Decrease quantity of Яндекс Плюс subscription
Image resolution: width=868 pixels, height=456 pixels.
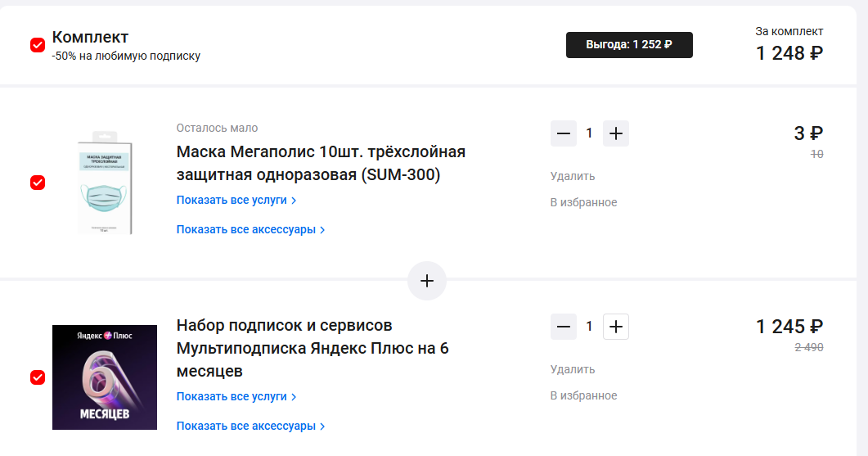564,327
